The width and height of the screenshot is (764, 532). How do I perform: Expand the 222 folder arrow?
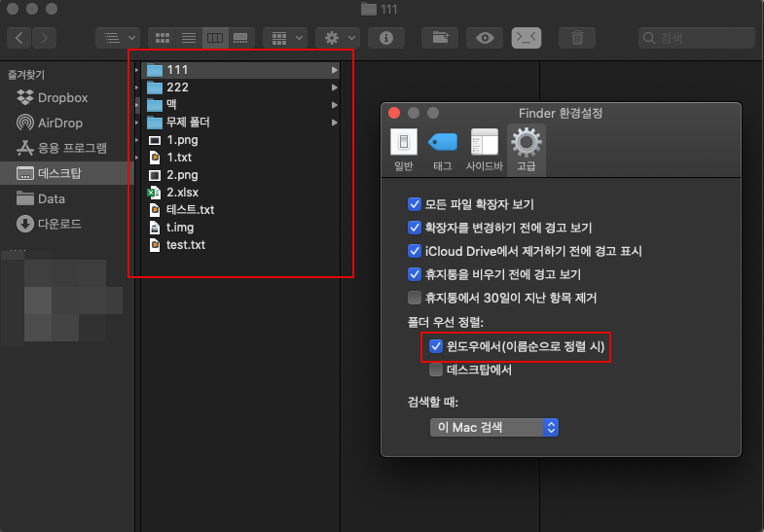pos(334,88)
